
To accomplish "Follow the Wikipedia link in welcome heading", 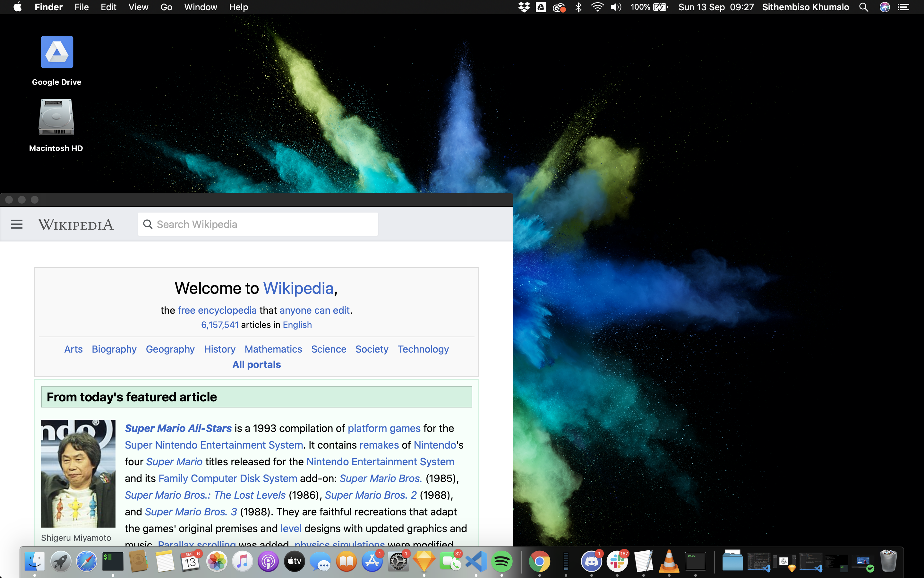I will click(298, 288).
